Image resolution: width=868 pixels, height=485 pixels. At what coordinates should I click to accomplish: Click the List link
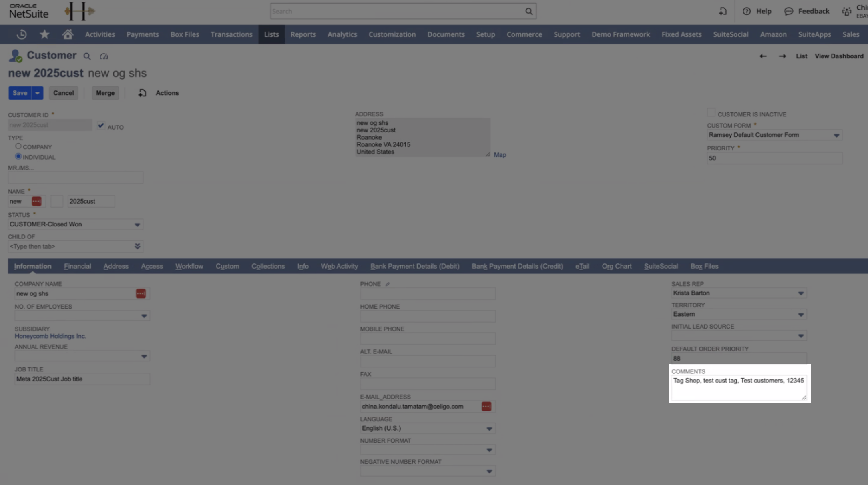[x=801, y=56]
